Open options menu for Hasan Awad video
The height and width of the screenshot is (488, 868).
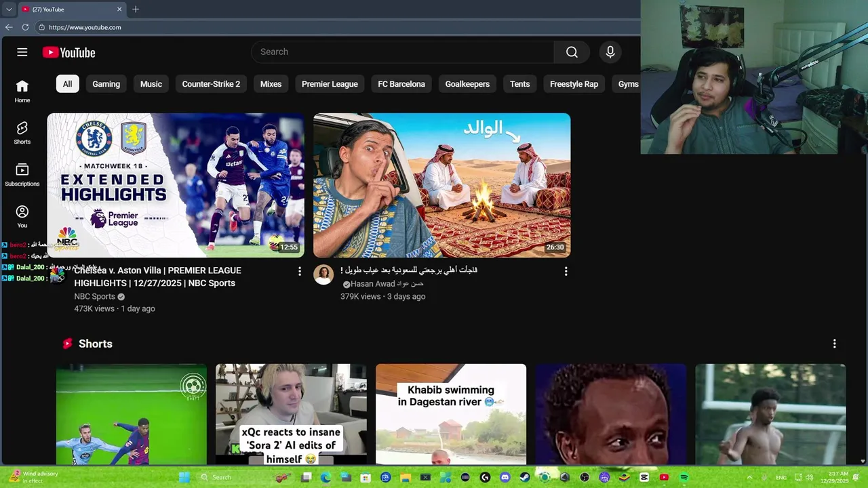click(566, 271)
